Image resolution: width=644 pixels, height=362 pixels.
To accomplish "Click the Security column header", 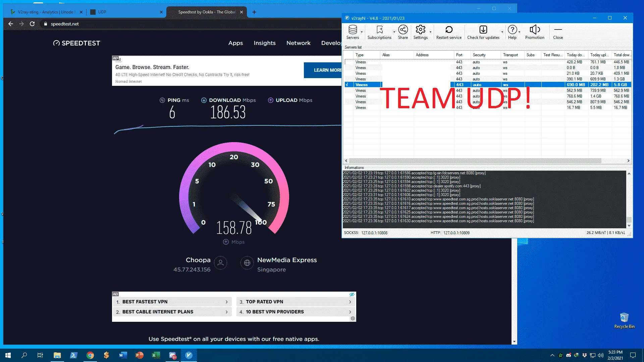I will (x=486, y=55).
